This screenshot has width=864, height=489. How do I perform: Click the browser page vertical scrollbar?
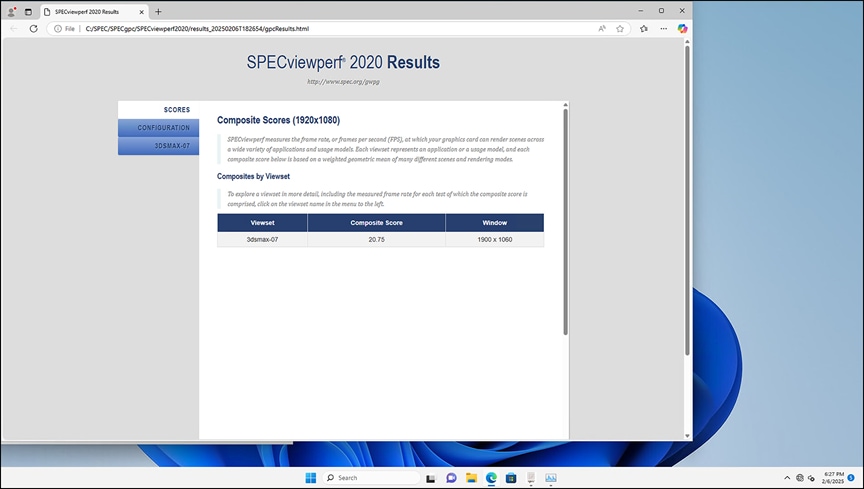point(687,201)
